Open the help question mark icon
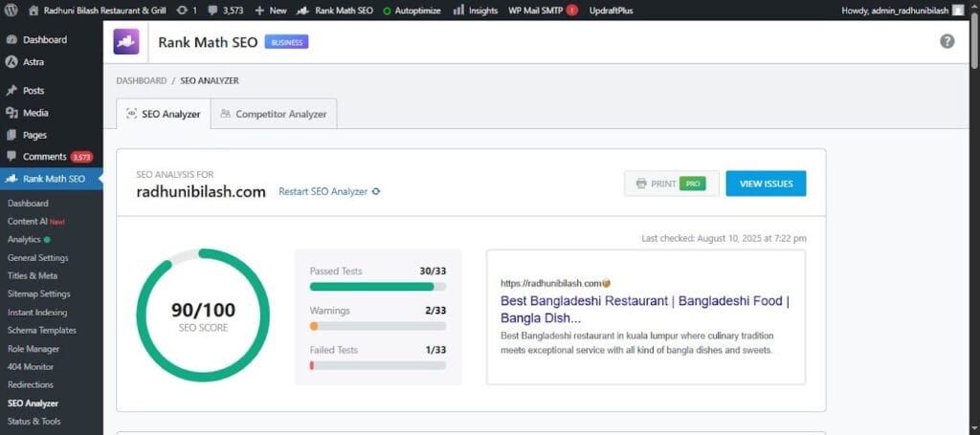Screen dimensions: 980x435 pos(947,42)
